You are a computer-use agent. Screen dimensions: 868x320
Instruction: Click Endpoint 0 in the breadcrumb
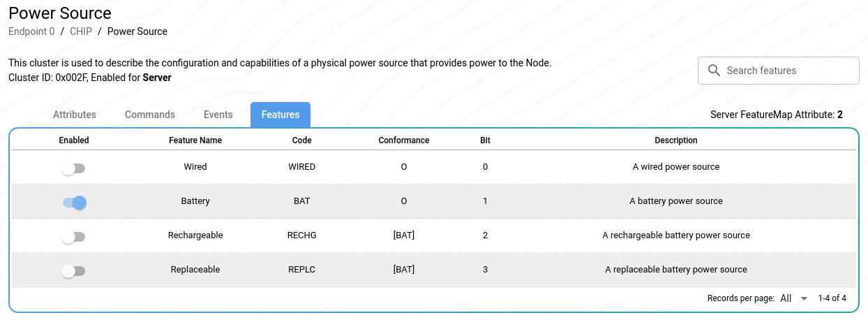[31, 31]
